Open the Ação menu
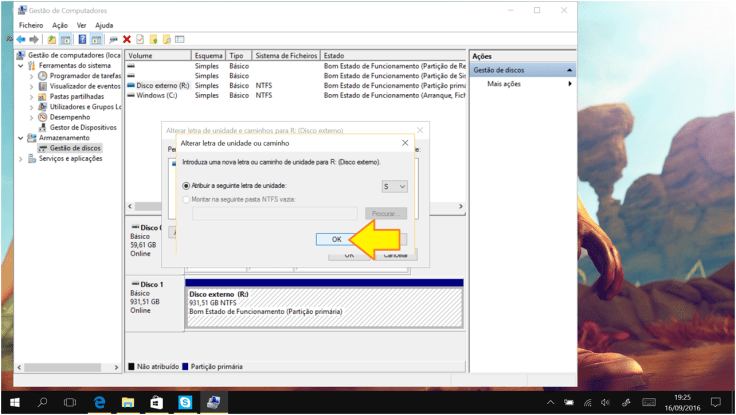736x415 pixels. pyautogui.click(x=60, y=24)
